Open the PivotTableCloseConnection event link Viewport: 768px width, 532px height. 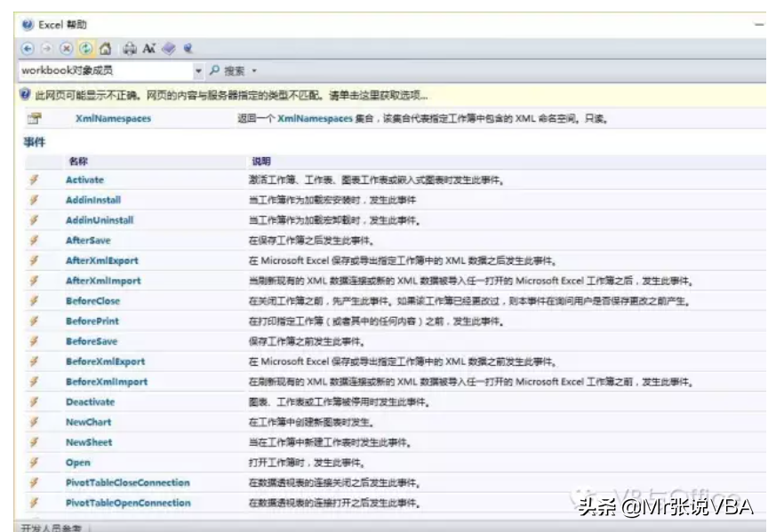127,482
